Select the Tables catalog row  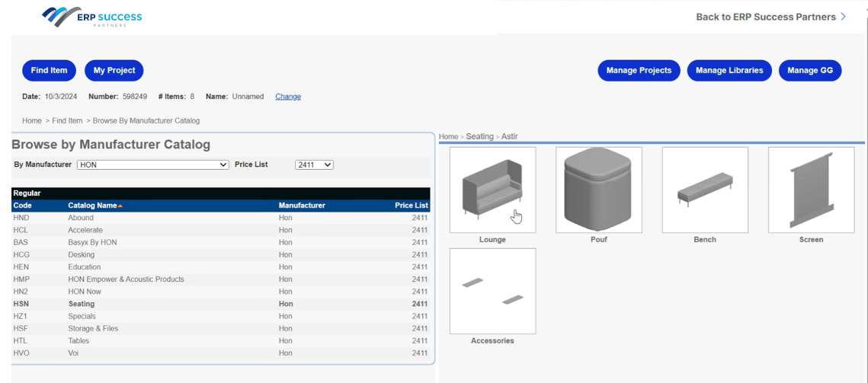click(220, 341)
